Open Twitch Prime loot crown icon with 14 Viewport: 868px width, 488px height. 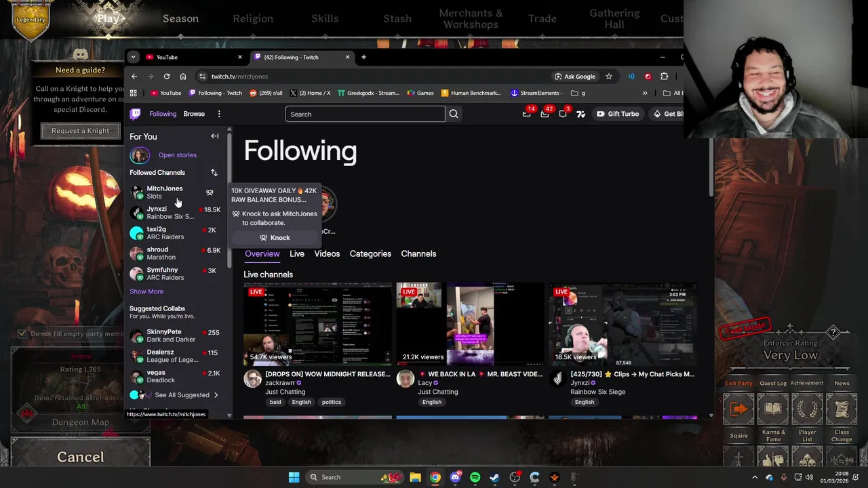(527, 114)
